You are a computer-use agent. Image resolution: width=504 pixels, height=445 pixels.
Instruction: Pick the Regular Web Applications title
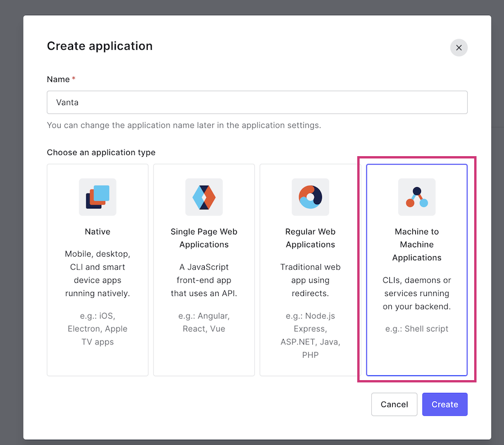pyautogui.click(x=310, y=238)
